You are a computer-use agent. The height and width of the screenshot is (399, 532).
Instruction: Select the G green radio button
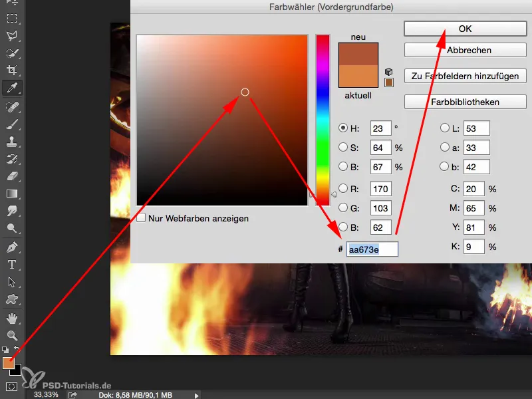click(343, 207)
